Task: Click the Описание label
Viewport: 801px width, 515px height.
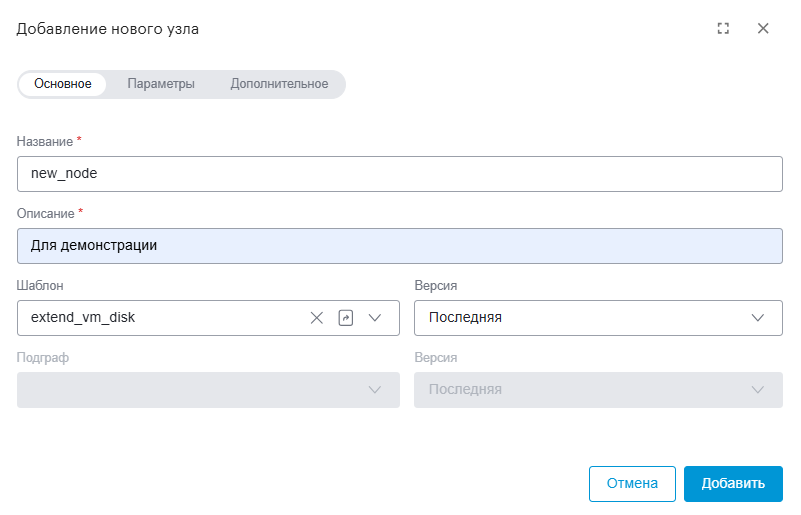Action: [45, 214]
